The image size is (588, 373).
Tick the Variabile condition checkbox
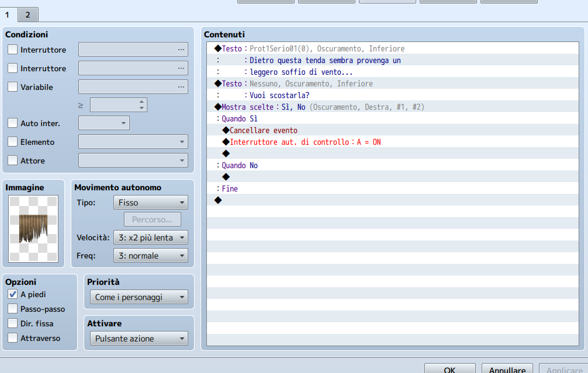[x=12, y=87]
